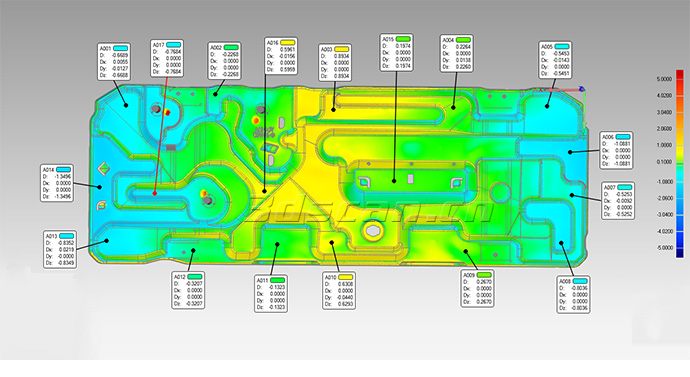Select the A003 deviation callout

(x=335, y=62)
